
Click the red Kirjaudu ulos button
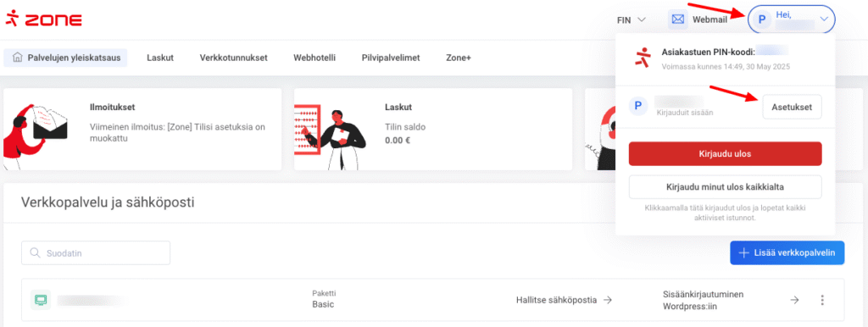pos(725,154)
